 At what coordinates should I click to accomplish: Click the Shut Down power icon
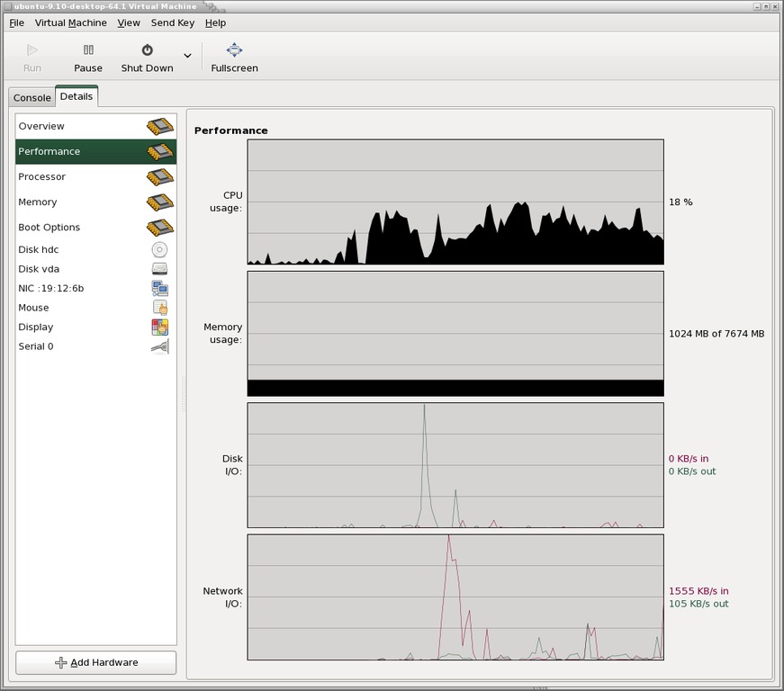(147, 50)
